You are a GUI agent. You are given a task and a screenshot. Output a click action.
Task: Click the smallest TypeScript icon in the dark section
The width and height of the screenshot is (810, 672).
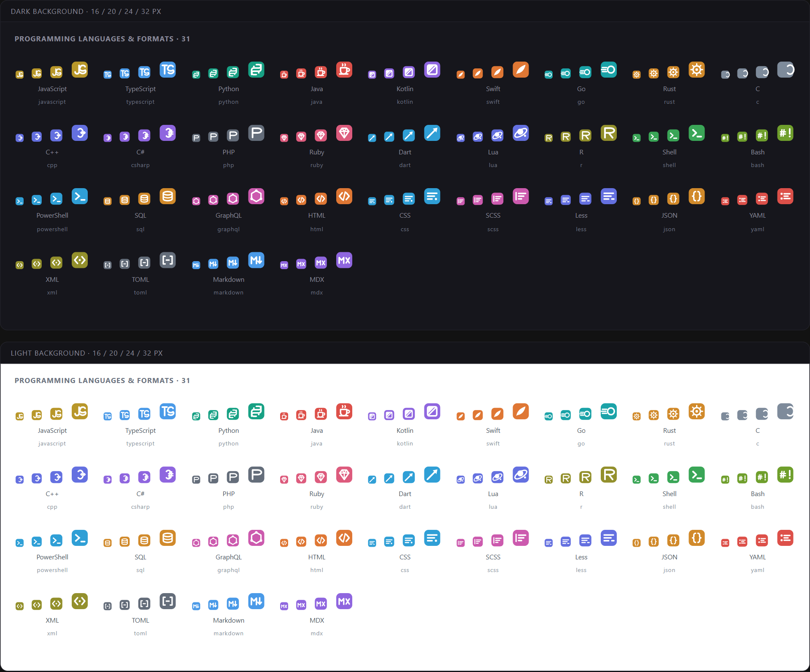click(108, 75)
